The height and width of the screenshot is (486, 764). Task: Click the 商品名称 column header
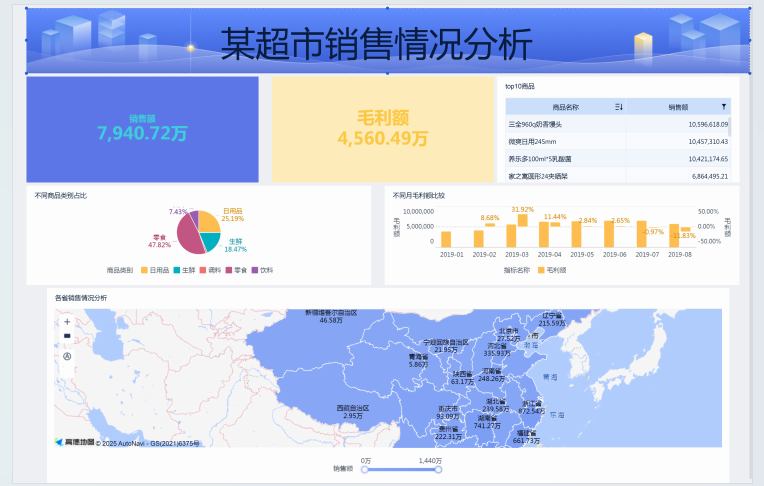[565, 106]
